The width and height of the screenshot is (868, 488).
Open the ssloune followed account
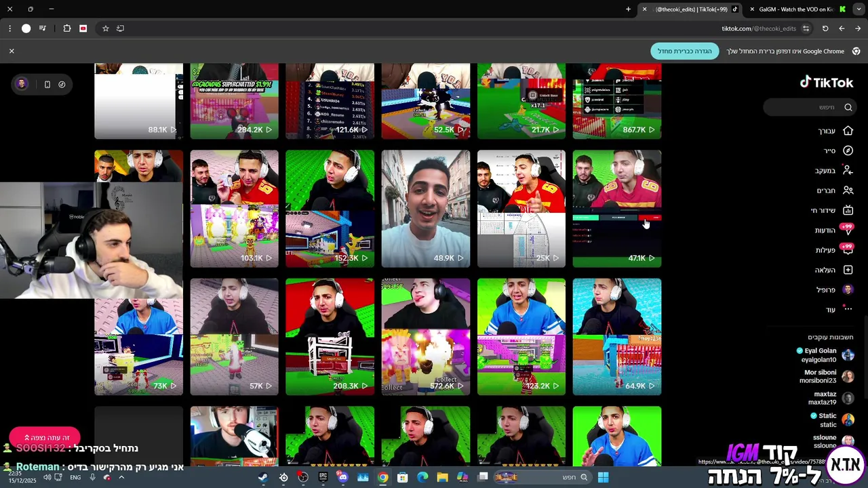coord(833,441)
